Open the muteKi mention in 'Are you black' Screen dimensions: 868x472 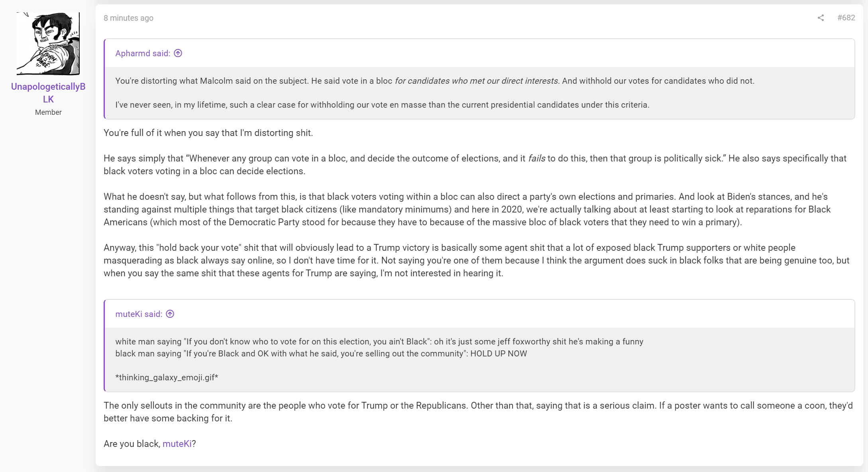pyautogui.click(x=177, y=444)
